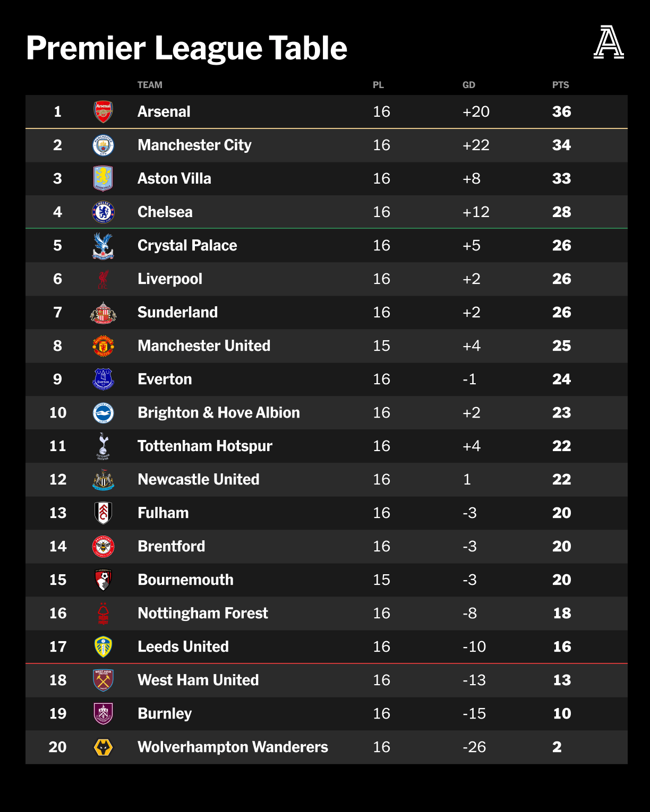650x812 pixels.
Task: Click the PTS column header
Action: point(560,85)
